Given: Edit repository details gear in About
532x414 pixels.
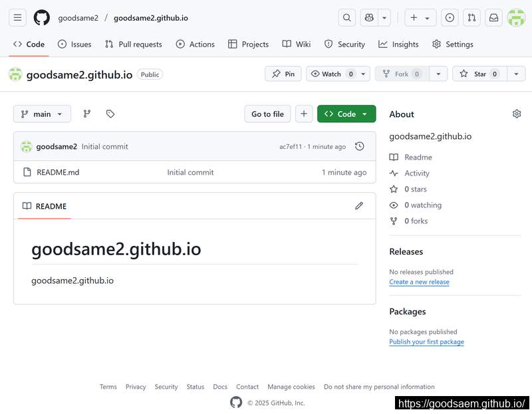Looking at the screenshot, I should [x=517, y=114].
